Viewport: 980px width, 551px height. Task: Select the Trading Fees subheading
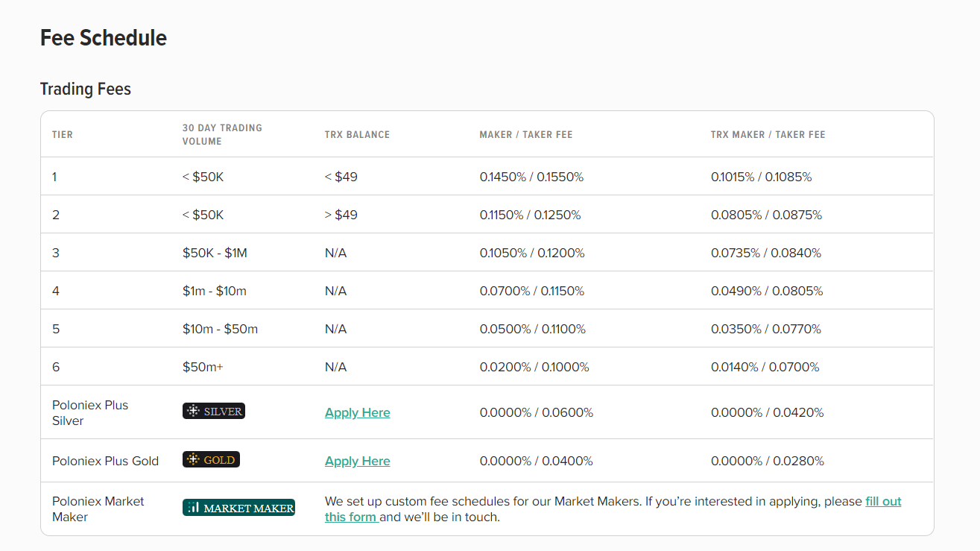click(86, 89)
